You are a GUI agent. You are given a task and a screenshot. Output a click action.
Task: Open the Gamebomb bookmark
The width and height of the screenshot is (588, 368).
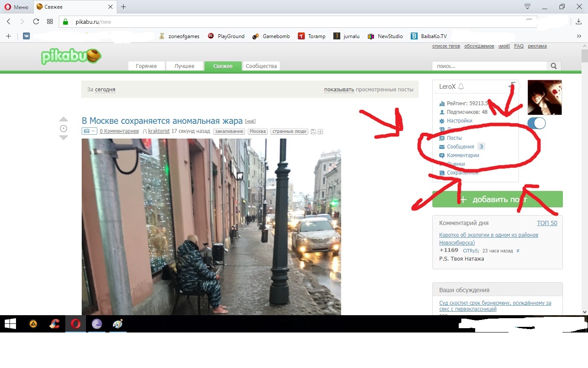click(271, 36)
